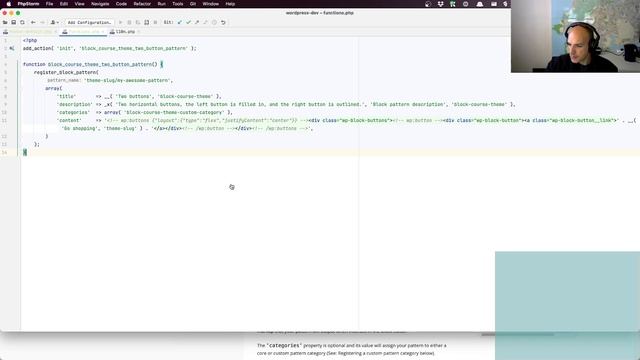Open the Add Configuration dropdown
The width and height of the screenshot is (640, 360).
pyautogui.click(x=89, y=22)
